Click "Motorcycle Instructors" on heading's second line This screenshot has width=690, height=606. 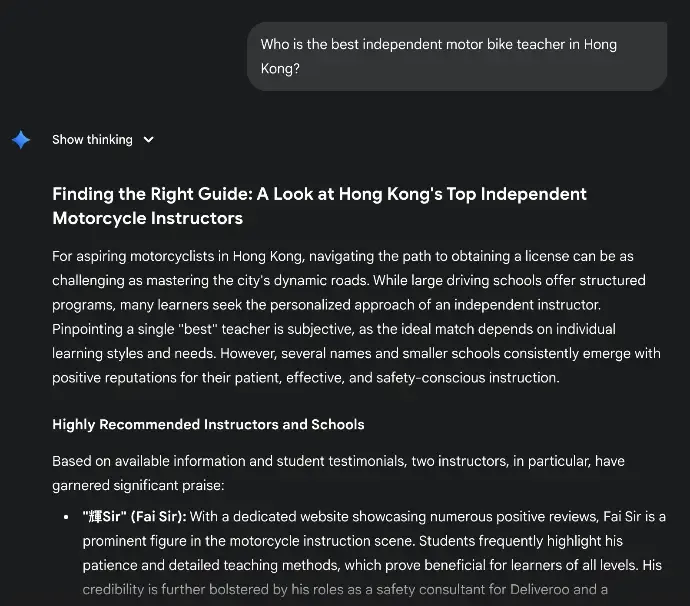coord(147,218)
